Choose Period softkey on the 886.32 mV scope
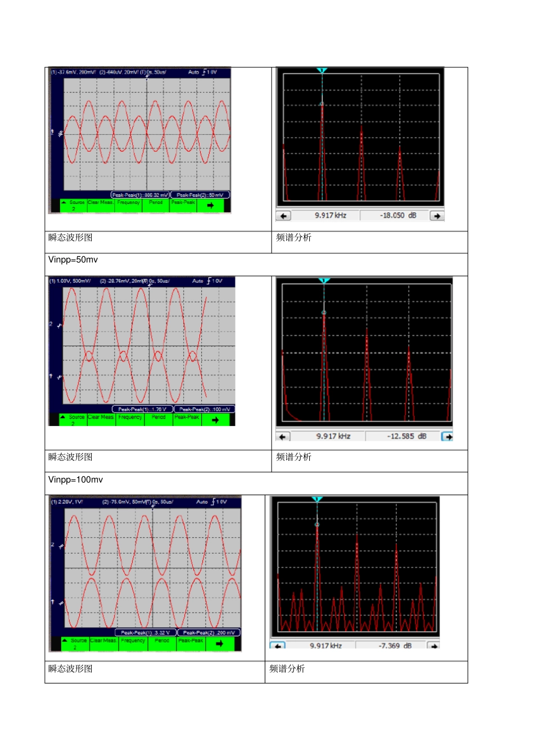The image size is (534, 756). point(156,206)
